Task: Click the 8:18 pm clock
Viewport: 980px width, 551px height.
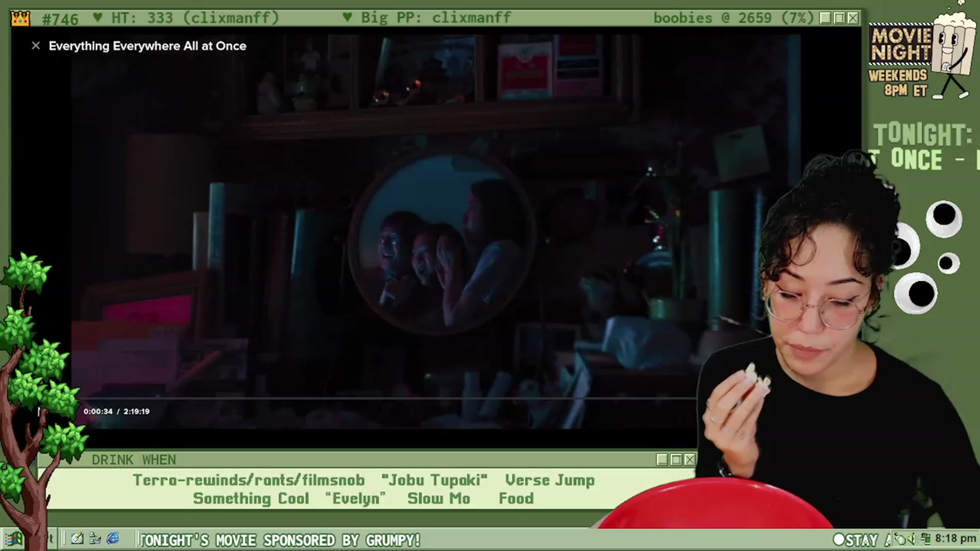Action: click(x=955, y=539)
